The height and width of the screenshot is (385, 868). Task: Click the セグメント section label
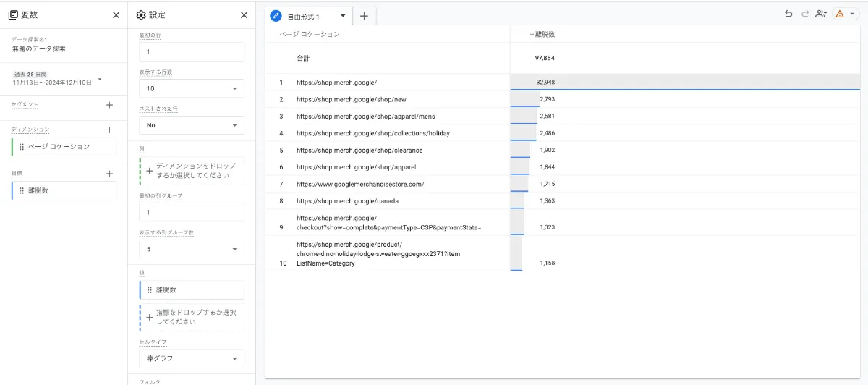tap(25, 105)
